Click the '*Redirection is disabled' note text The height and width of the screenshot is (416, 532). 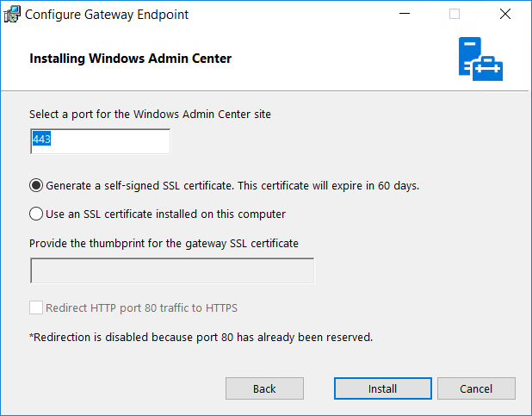click(x=201, y=338)
